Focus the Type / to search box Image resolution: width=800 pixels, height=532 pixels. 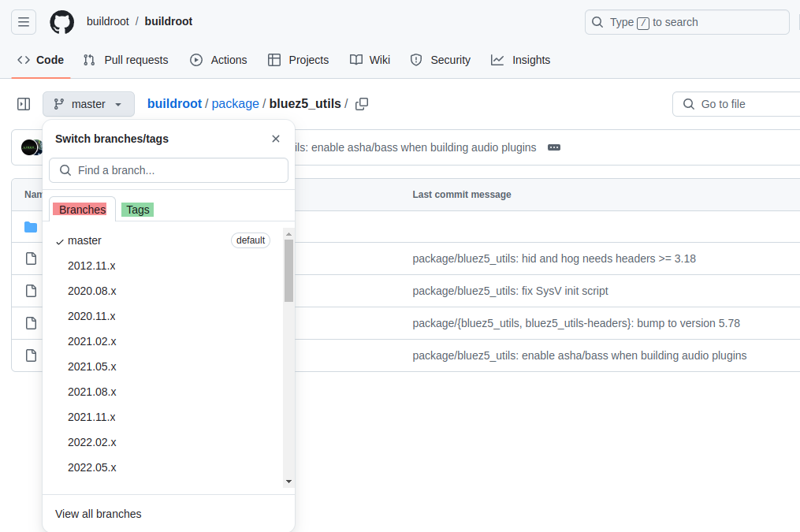[x=687, y=22]
